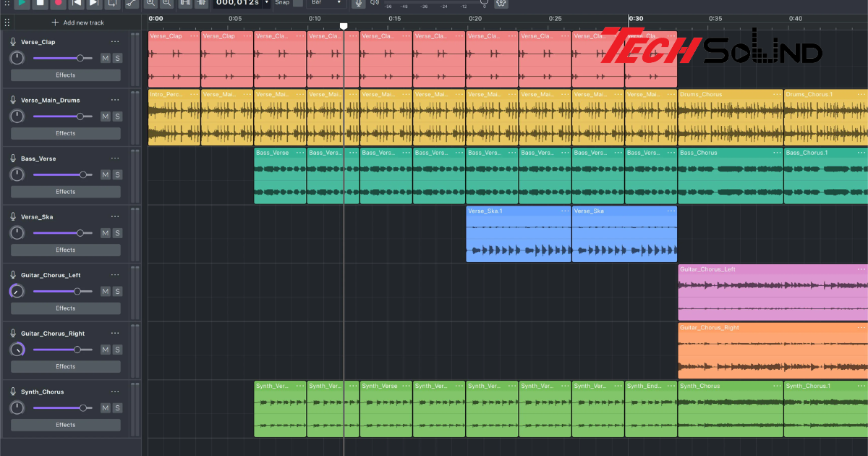Click the microphone icon in top toolbar
The width and height of the screenshot is (868, 456).
click(x=358, y=3)
